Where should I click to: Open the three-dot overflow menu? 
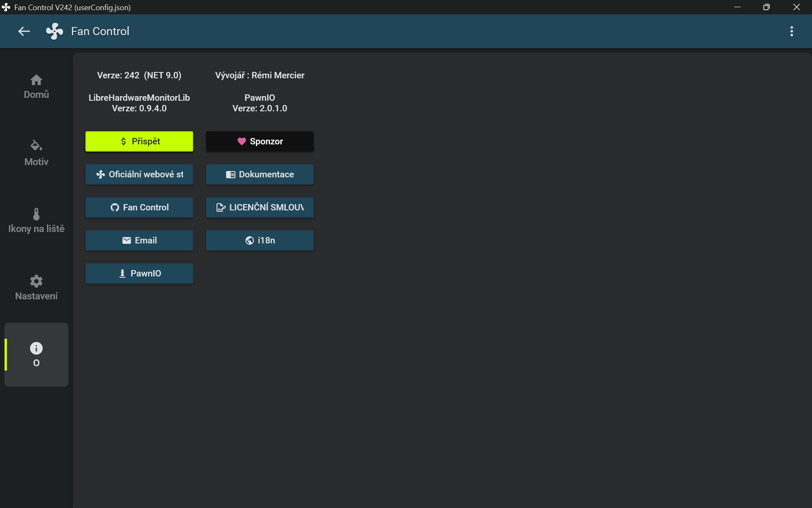click(791, 31)
